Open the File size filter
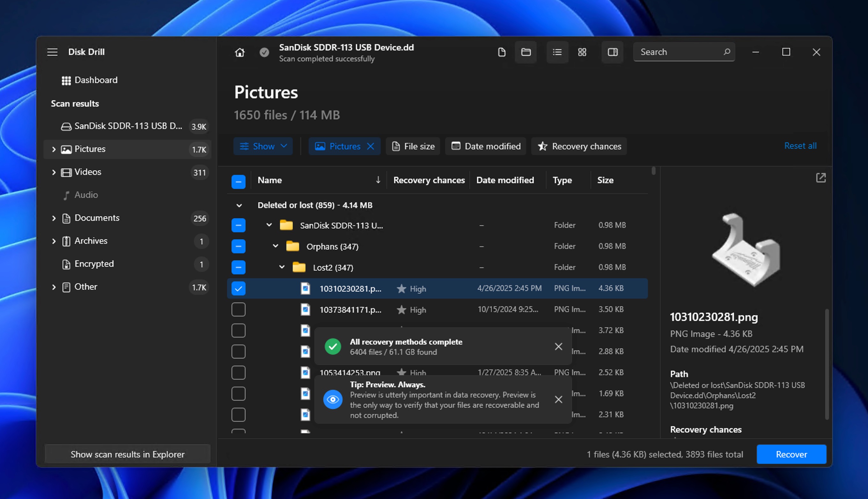 tap(413, 146)
